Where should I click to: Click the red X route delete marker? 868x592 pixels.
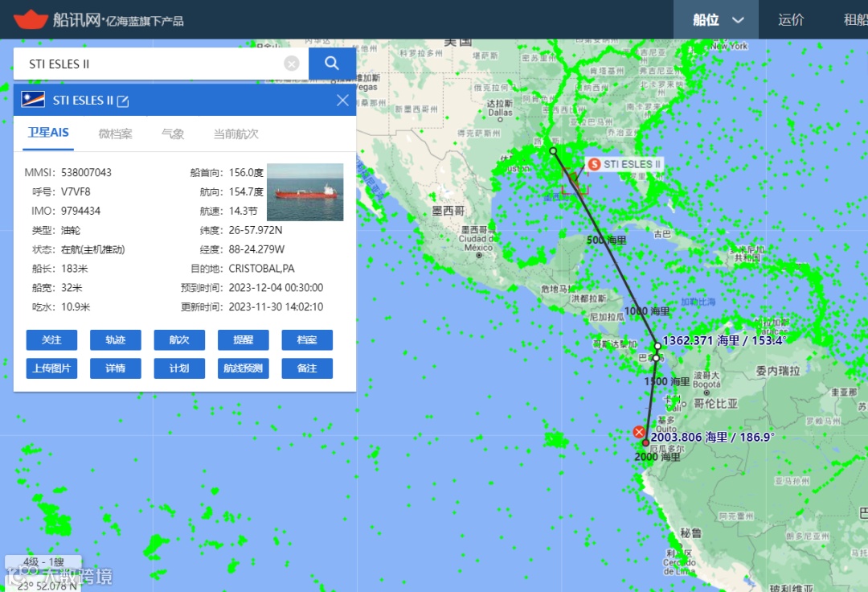[x=640, y=432]
